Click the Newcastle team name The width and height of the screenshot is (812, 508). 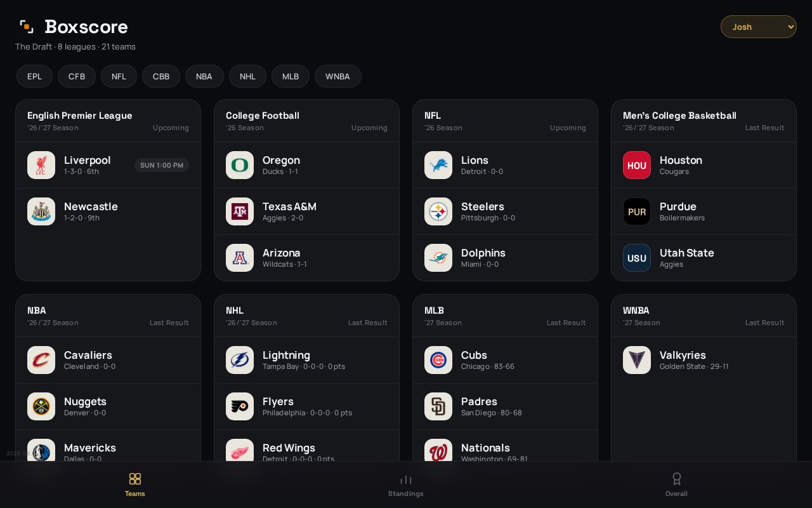(91, 206)
